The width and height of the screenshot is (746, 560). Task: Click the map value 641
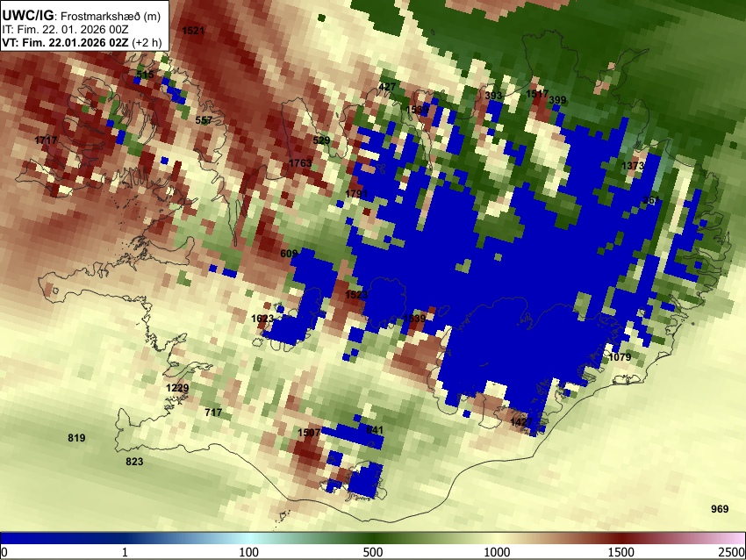375,430
